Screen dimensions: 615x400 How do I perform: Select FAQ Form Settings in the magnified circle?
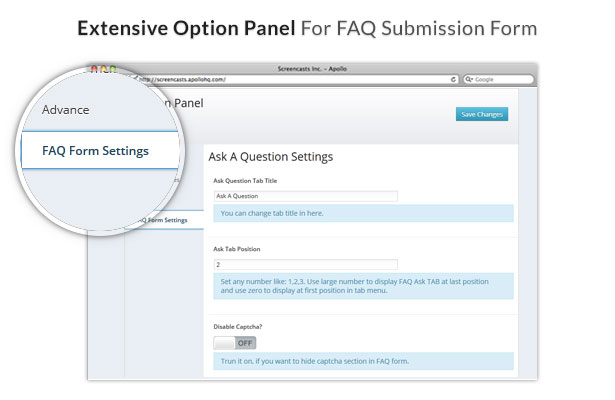click(x=95, y=151)
